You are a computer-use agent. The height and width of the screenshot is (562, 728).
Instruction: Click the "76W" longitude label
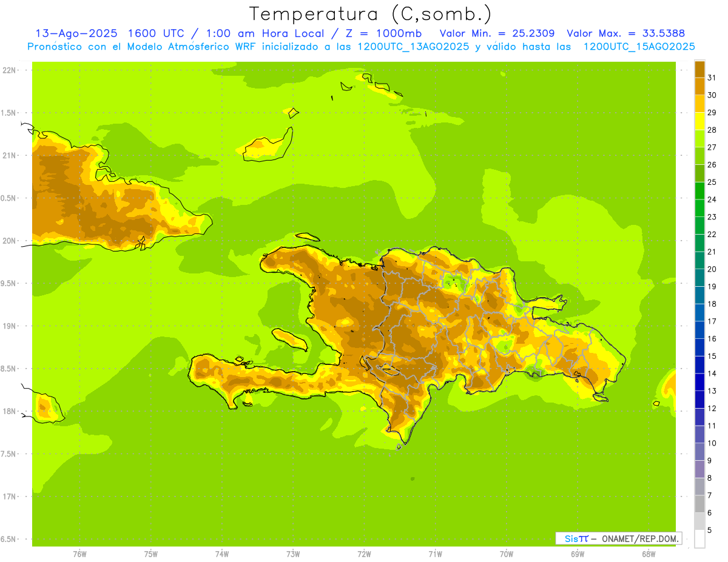pos(79,554)
